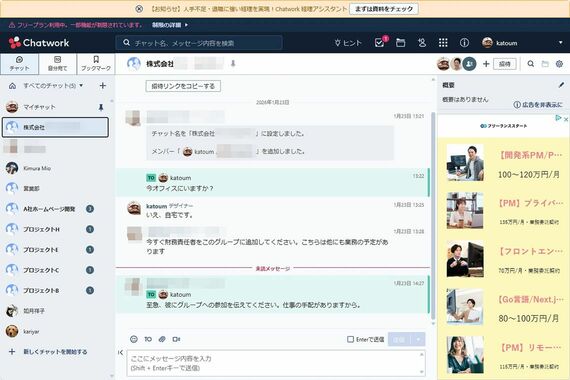The image size is (570, 380).
Task: Open the 制限の詳細 link
Action: coord(170,25)
